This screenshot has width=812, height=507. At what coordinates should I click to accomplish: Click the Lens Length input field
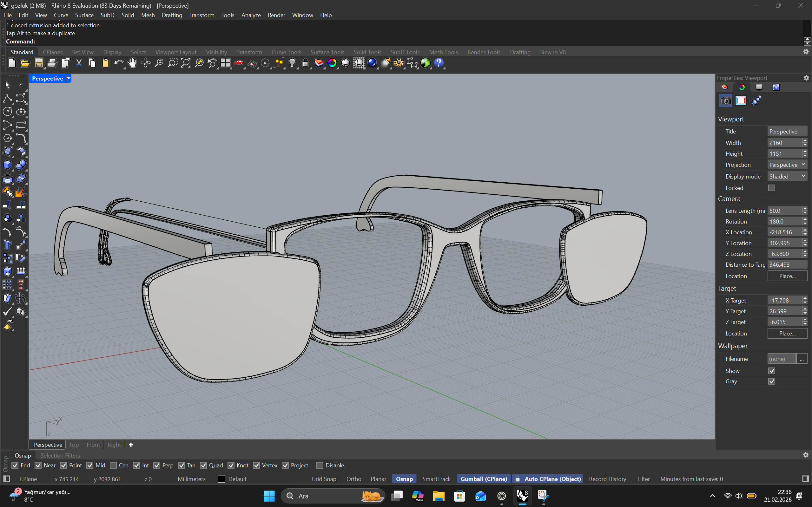click(x=784, y=211)
